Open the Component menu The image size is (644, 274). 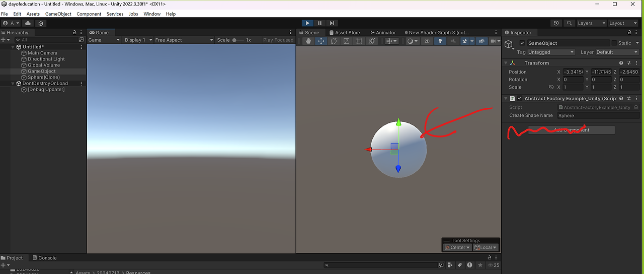tap(89, 14)
